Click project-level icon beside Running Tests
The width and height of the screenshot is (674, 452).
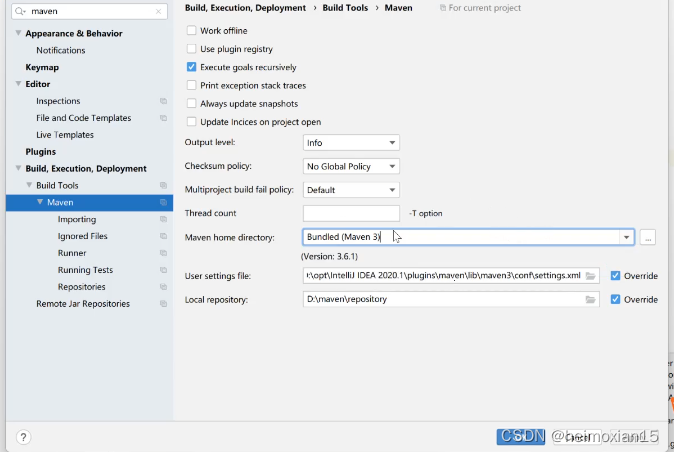[x=163, y=270]
